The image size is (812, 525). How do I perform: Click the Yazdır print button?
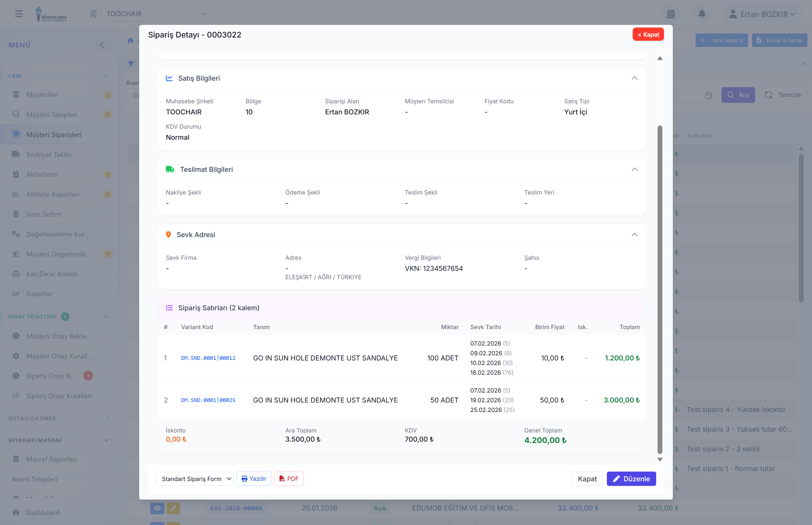click(254, 479)
